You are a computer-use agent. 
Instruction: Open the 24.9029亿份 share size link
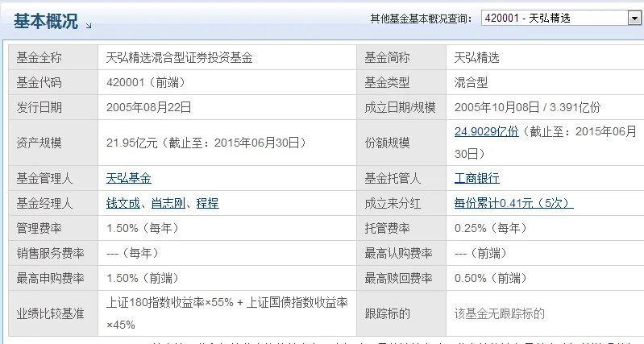point(487,131)
